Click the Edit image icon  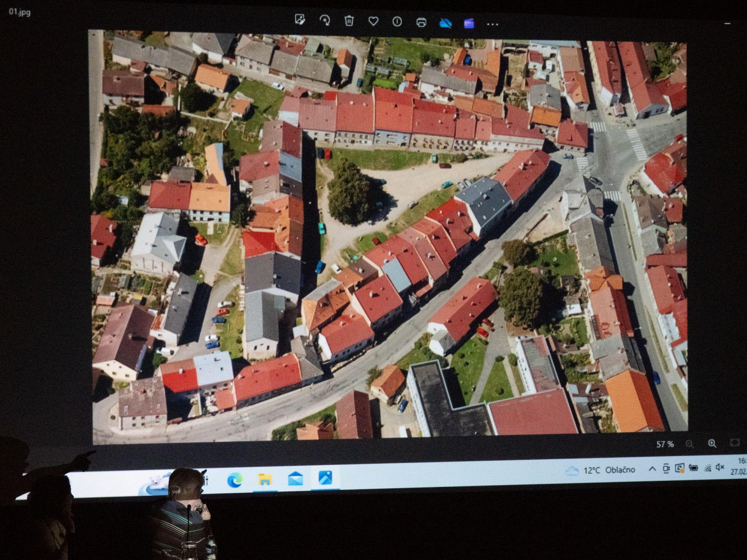point(300,20)
